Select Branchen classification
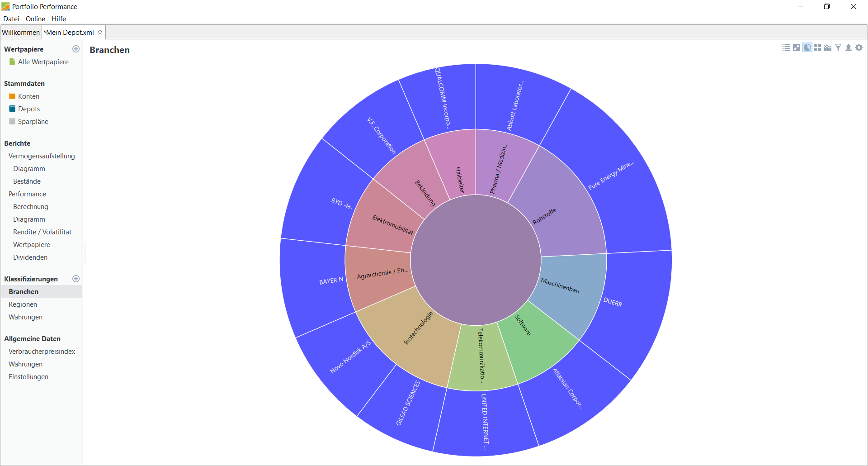868x466 pixels. point(24,292)
